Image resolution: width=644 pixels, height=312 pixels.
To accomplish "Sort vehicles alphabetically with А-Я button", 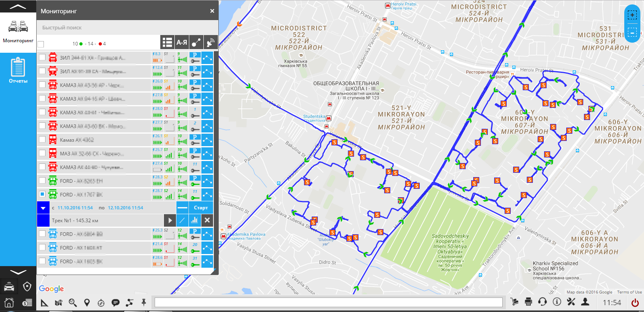I will [x=182, y=42].
